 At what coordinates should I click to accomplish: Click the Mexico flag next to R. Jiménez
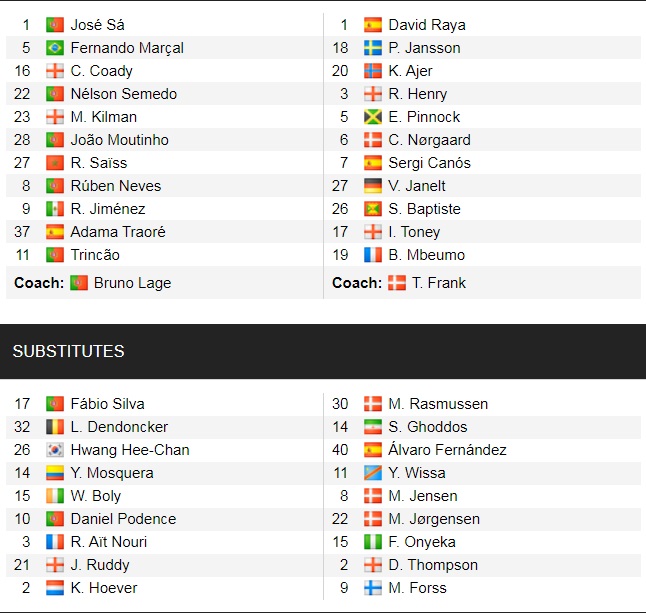[55, 209]
